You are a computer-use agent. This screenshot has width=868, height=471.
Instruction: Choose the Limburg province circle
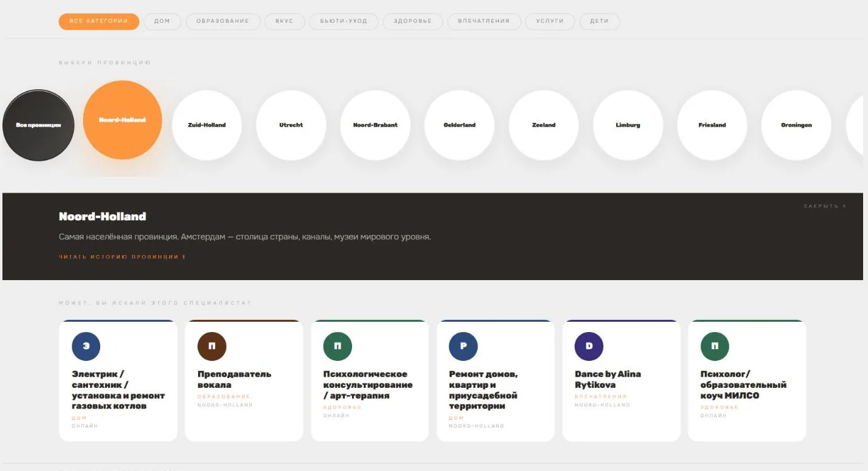pyautogui.click(x=628, y=125)
